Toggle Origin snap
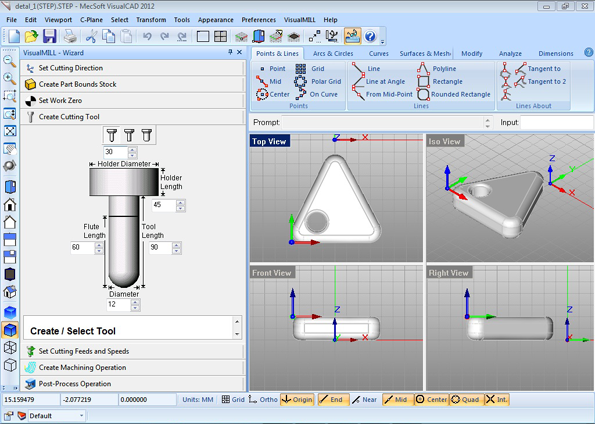This screenshot has height=424, width=595. [298, 399]
